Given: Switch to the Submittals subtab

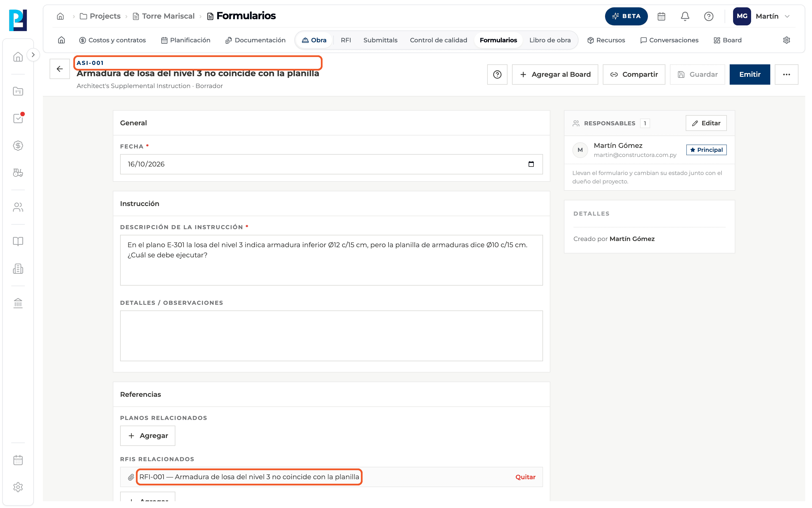Looking at the screenshot, I should [x=380, y=40].
